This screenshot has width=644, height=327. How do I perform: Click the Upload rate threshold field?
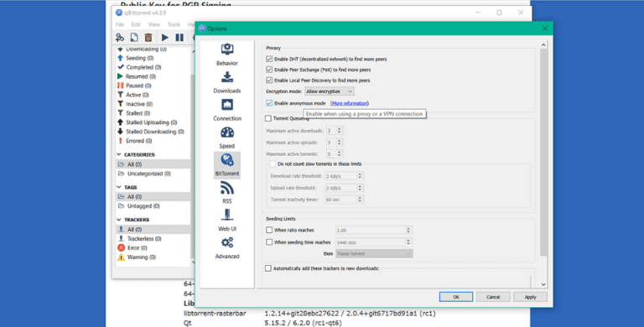pos(344,188)
